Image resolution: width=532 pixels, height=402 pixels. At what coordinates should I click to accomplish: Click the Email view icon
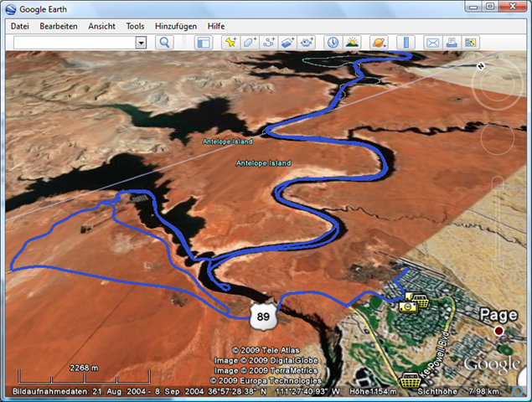tap(433, 42)
